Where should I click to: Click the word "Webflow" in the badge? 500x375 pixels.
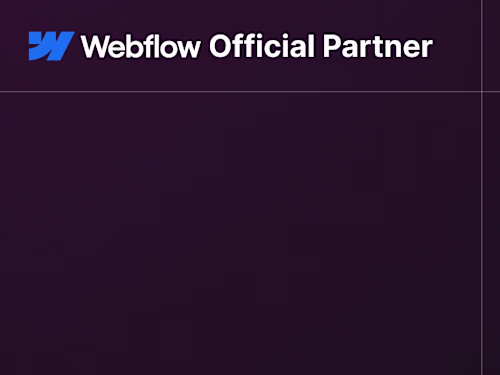pyautogui.click(x=141, y=46)
